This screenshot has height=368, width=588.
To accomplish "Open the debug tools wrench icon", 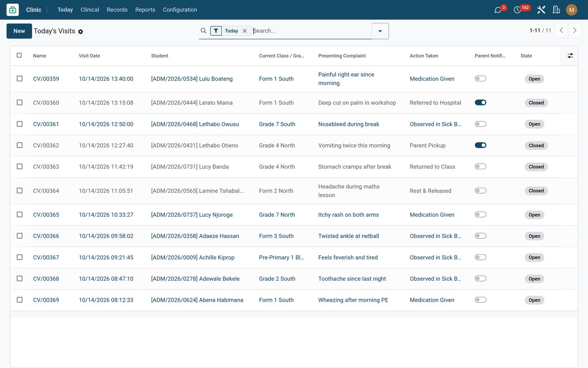I will [x=541, y=10].
